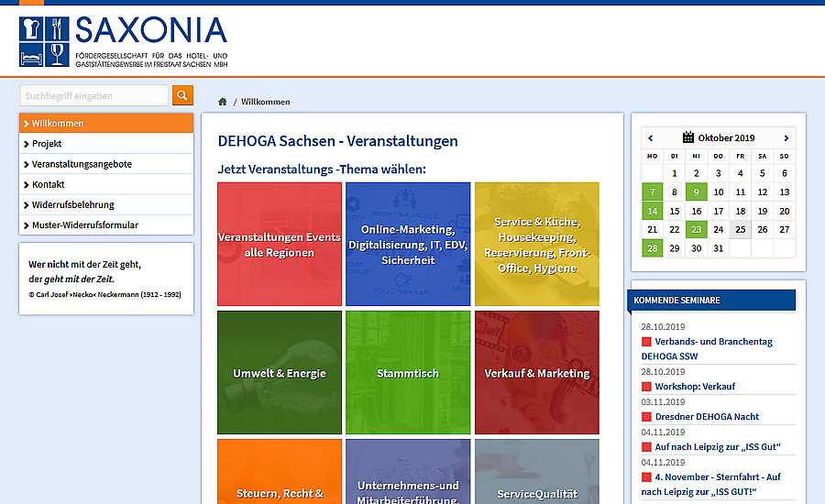Viewport: 825px width, 504px height.
Task: Click Carl Josef Neckermann quote credit
Action: (x=104, y=295)
